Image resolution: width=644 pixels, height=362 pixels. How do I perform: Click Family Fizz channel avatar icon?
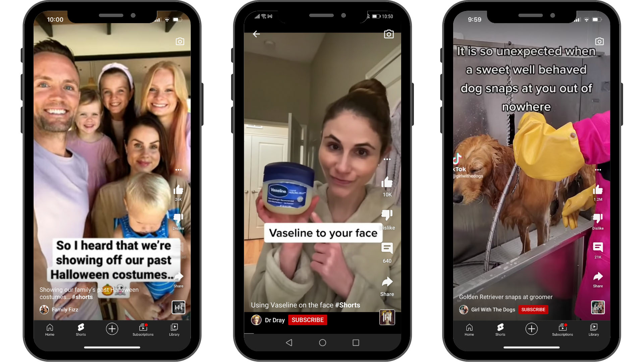click(44, 308)
